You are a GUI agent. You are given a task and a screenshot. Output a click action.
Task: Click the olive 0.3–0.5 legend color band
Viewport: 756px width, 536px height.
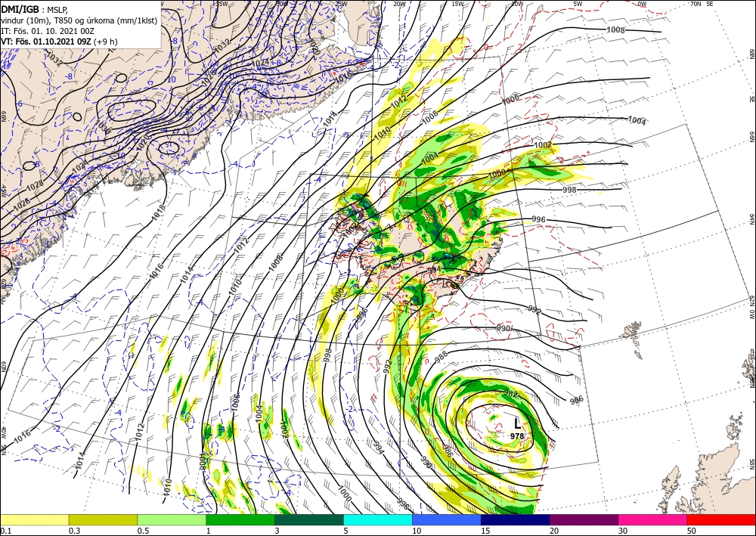coord(103,519)
